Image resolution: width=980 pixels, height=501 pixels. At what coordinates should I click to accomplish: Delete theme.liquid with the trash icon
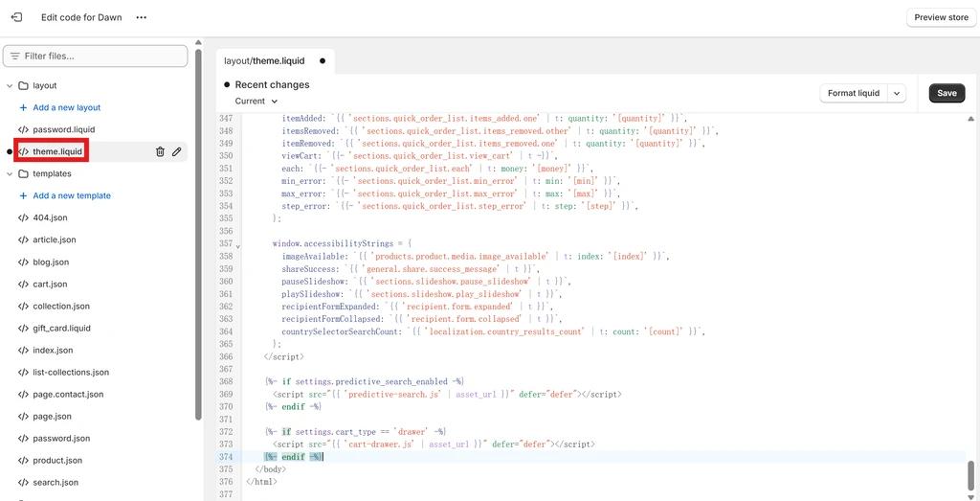coord(160,151)
